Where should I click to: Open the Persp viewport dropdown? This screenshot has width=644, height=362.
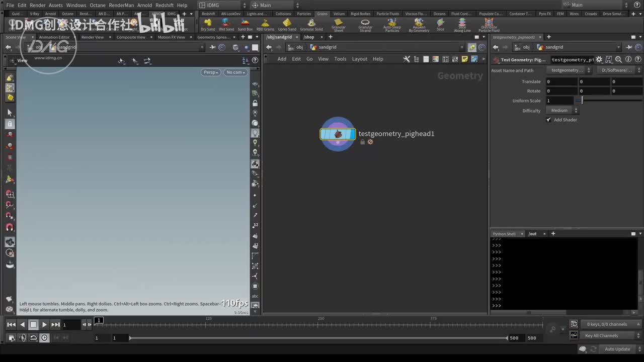pyautogui.click(x=211, y=72)
